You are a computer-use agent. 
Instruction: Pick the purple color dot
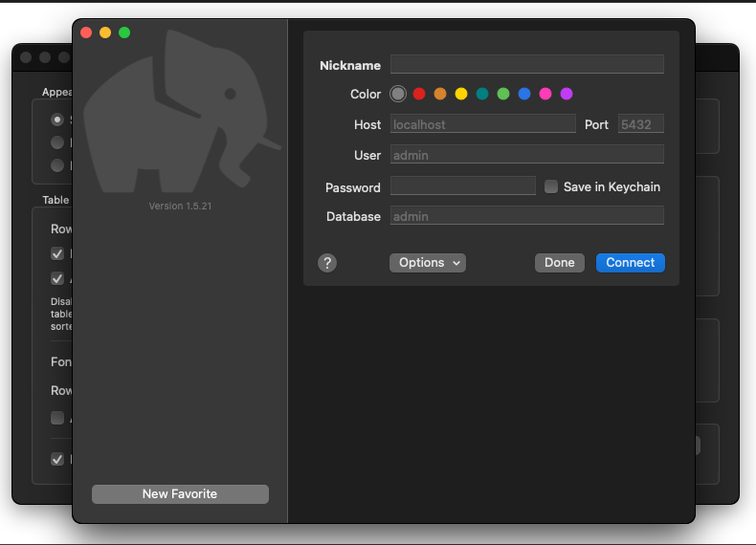pos(567,94)
